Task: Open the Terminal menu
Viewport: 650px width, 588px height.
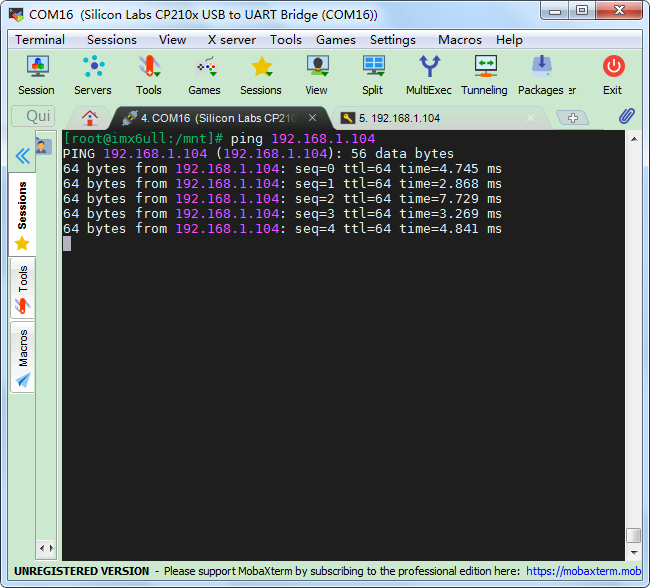Action: coord(40,40)
